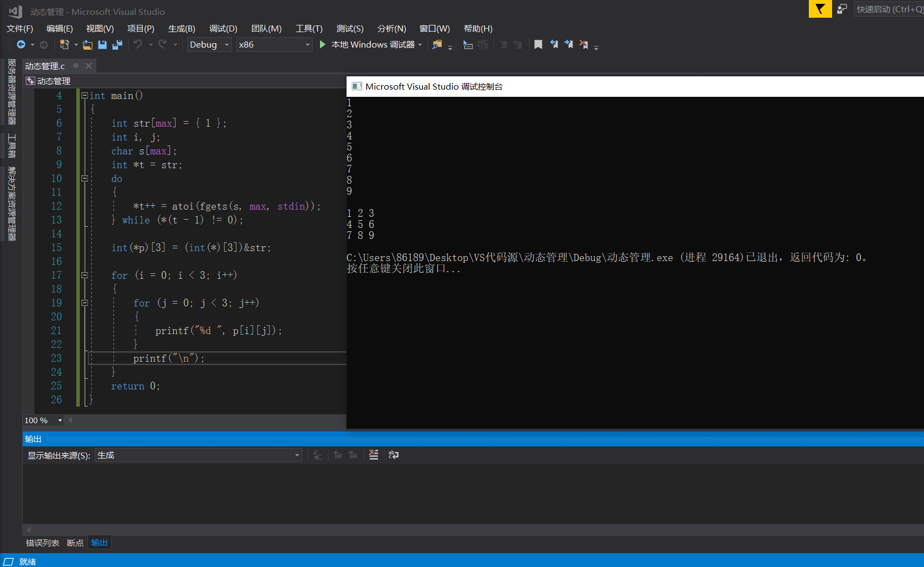Open the 工具(T) menu
924x567 pixels.
(x=309, y=29)
